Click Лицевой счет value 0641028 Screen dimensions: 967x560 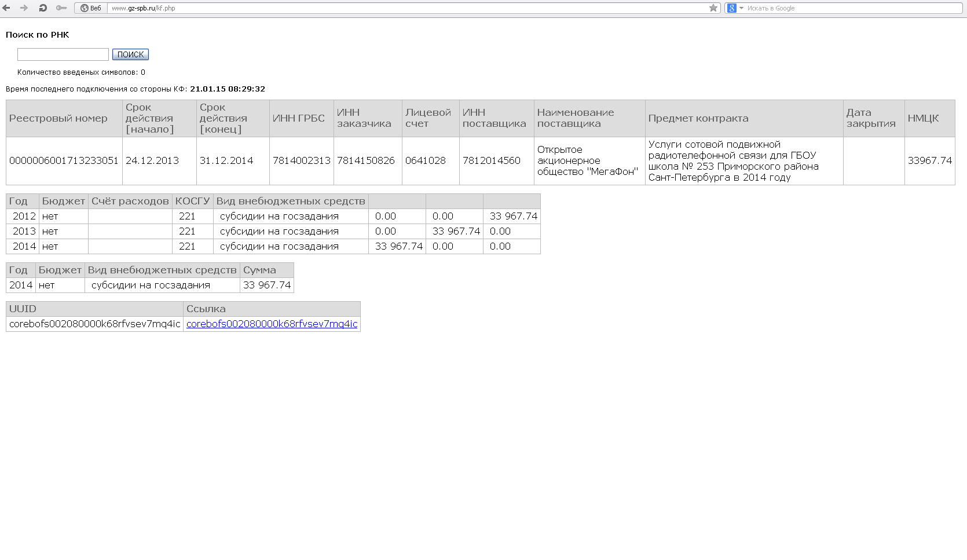pos(426,160)
